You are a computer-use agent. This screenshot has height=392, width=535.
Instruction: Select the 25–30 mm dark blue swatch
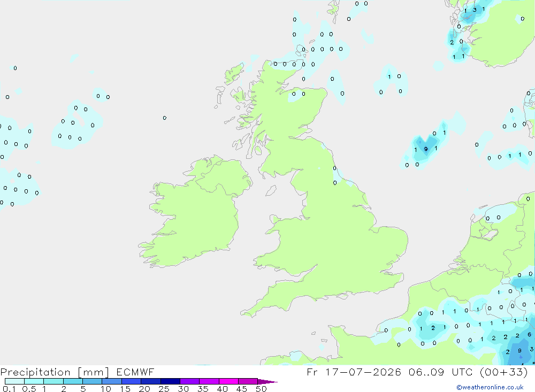tap(170, 381)
